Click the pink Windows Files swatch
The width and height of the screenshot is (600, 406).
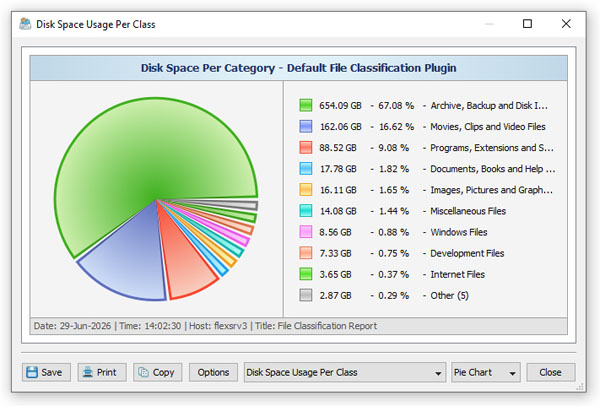[x=306, y=232]
